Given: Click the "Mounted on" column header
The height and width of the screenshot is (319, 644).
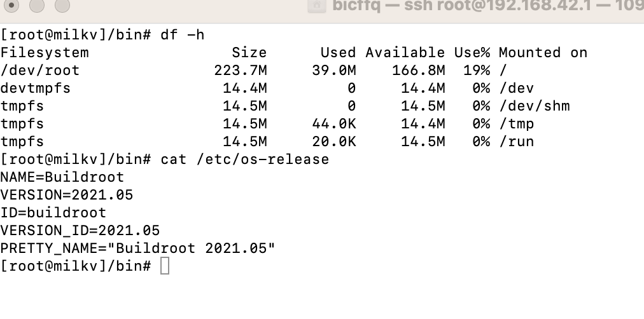Looking at the screenshot, I should (x=543, y=53).
